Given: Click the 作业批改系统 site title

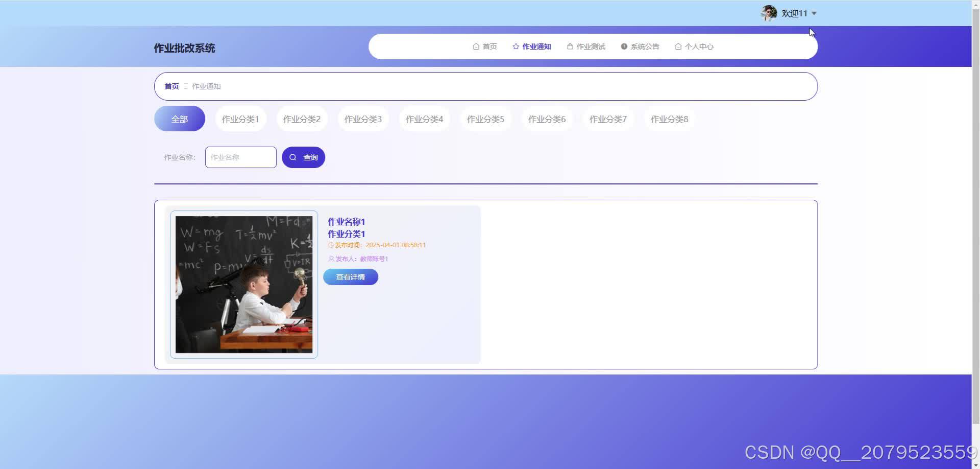Looking at the screenshot, I should 184,48.
